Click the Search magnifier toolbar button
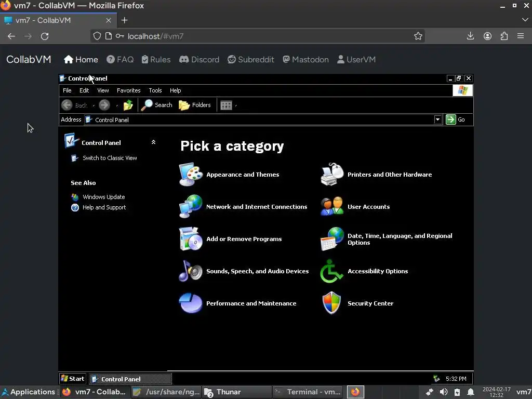532x399 pixels. [157, 105]
